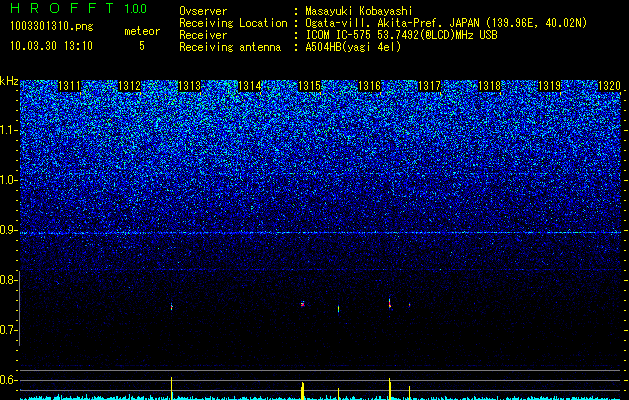Click the A504HB(yagi 4el) antenna text

353,47
